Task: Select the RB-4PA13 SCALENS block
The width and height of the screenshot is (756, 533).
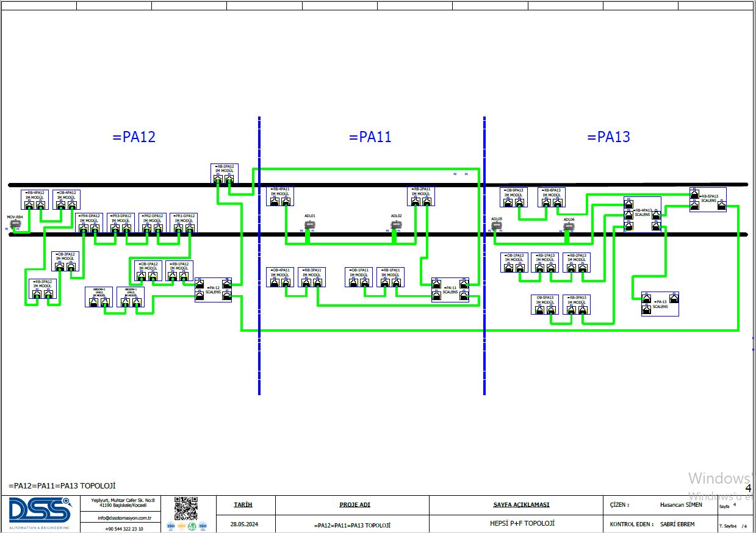Action: click(642, 213)
